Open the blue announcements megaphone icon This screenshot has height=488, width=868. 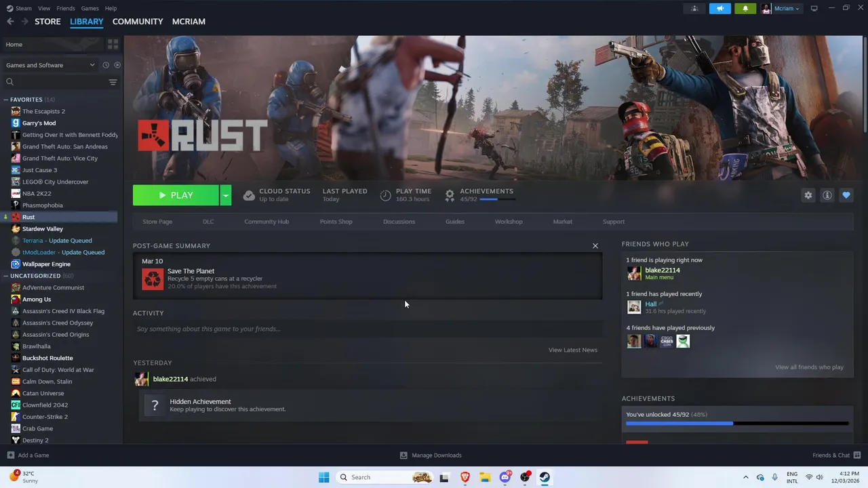tap(720, 8)
